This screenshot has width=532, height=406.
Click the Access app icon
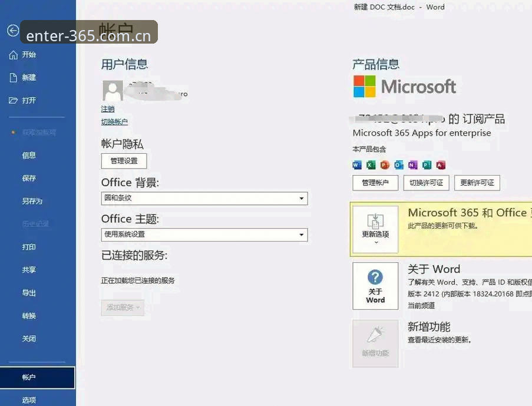441,165
